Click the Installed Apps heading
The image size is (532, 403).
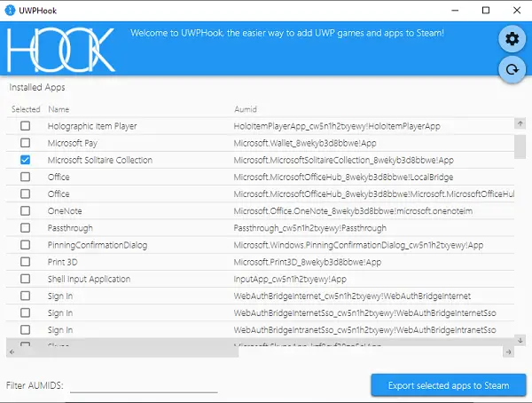click(x=37, y=87)
